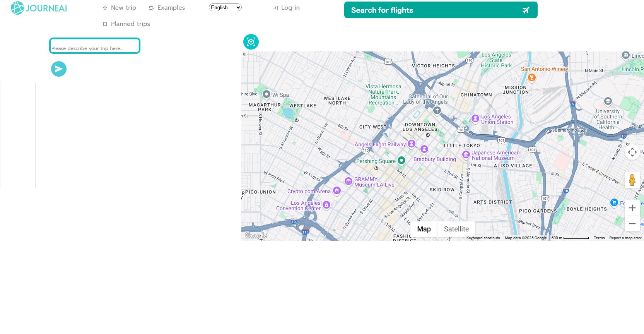This screenshot has width=644, height=334.
Task: Click the Log in link
Action: coord(286,8)
